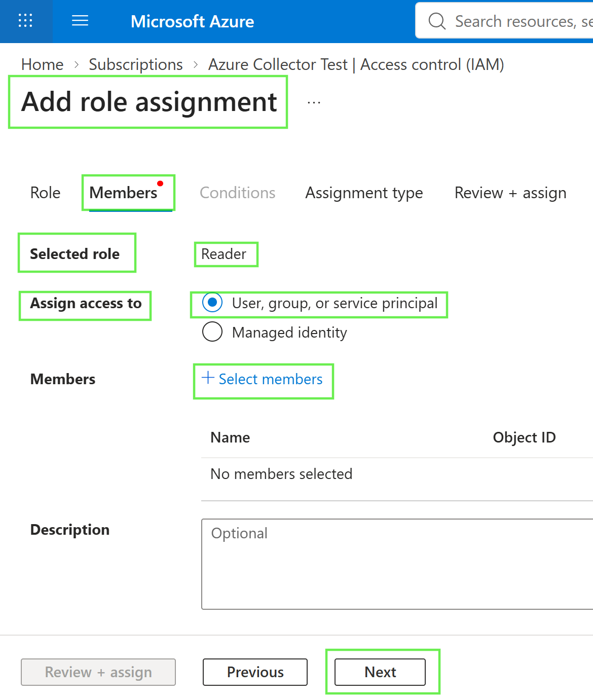Click the Select members link
The image size is (593, 700).
click(262, 379)
